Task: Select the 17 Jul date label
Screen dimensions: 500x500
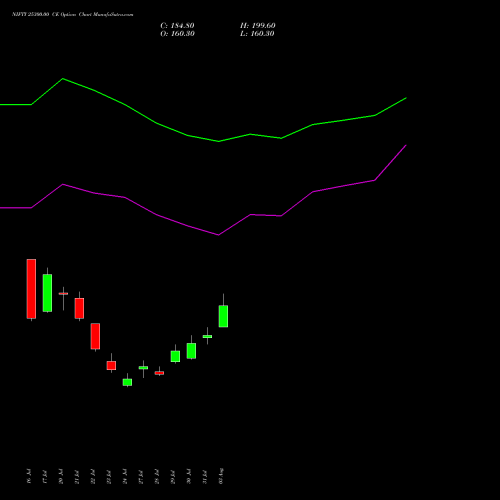Action: tap(45, 476)
